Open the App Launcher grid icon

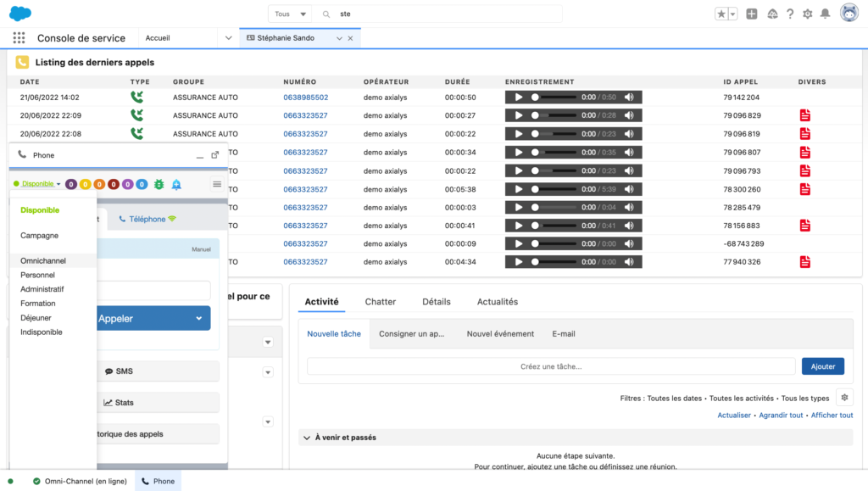[x=19, y=37]
